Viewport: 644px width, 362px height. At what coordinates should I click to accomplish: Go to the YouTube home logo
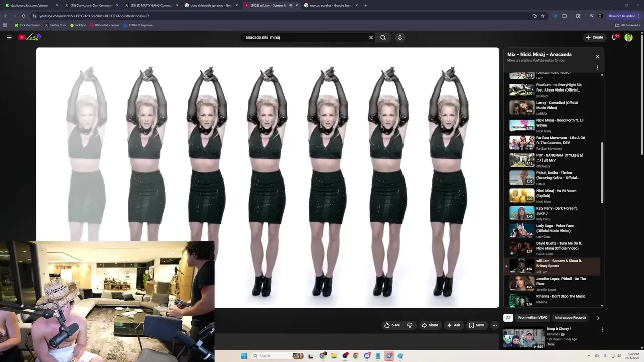30,37
